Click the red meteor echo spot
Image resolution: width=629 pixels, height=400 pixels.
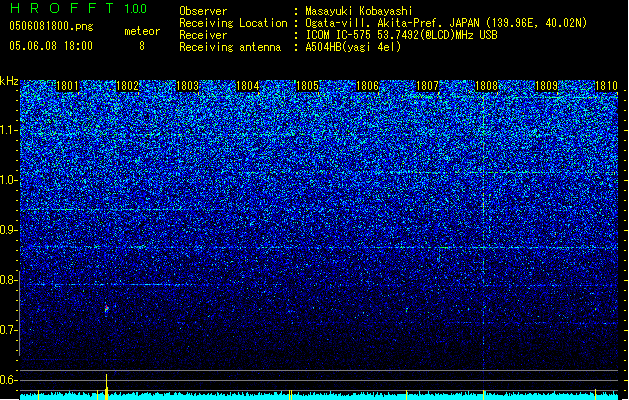click(x=107, y=309)
